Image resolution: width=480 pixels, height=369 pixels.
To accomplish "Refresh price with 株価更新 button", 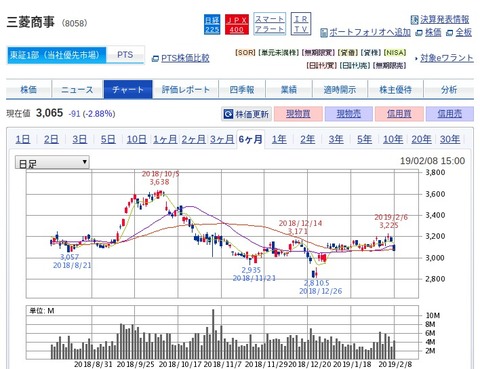I will click(247, 114).
